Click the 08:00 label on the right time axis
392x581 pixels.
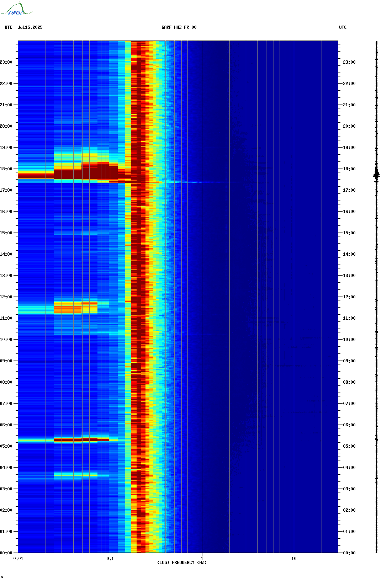coord(349,382)
